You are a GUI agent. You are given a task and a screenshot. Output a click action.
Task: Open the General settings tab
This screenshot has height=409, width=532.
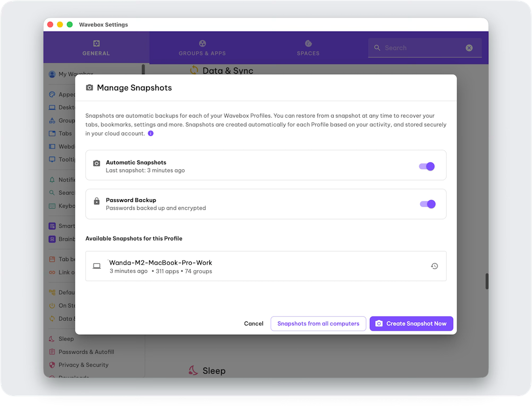(x=96, y=48)
